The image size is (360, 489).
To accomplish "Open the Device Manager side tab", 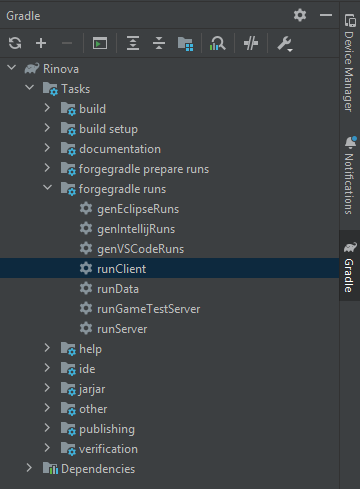I will click(349, 63).
